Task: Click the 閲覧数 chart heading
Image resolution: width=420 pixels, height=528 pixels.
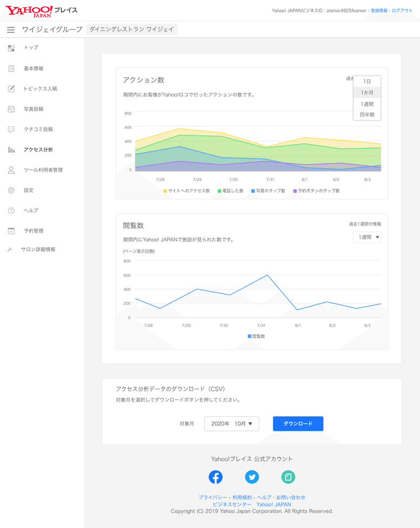Action: click(x=133, y=226)
